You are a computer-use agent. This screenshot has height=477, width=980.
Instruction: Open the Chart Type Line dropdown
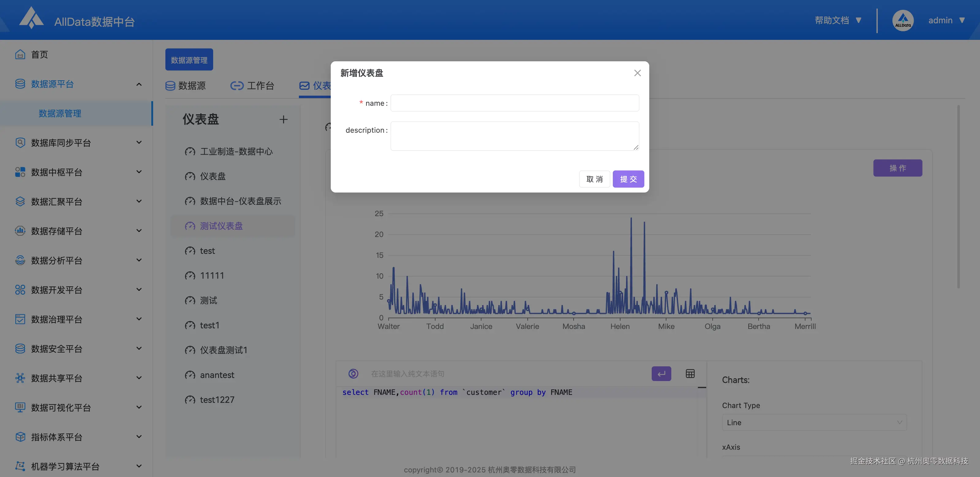coord(814,422)
